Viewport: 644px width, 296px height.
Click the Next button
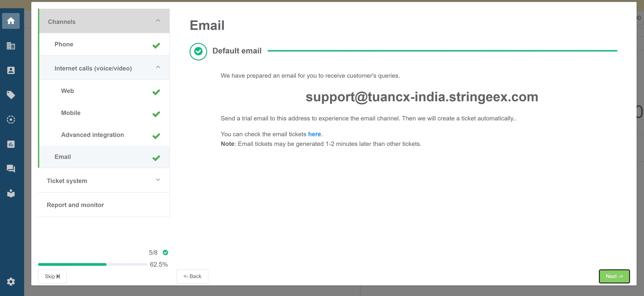614,276
